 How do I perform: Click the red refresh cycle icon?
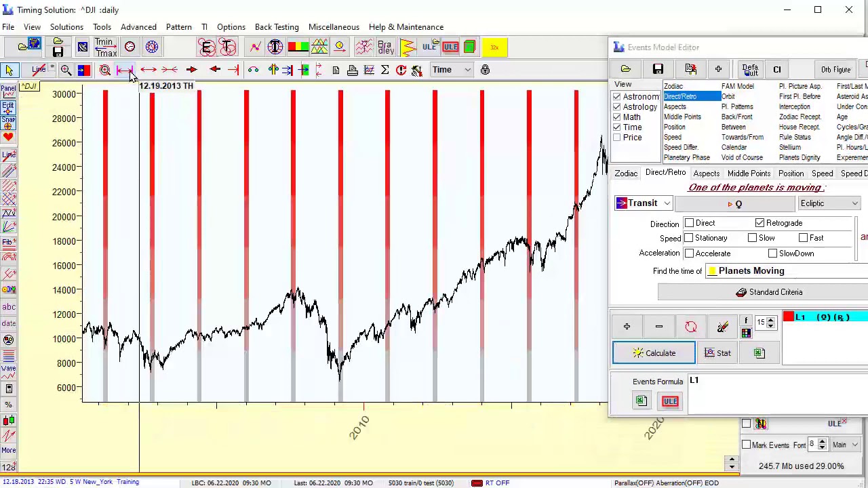(x=690, y=327)
